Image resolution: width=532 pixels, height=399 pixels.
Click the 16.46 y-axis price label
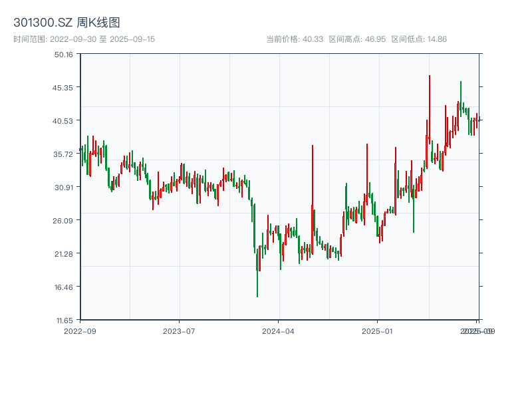(64, 287)
